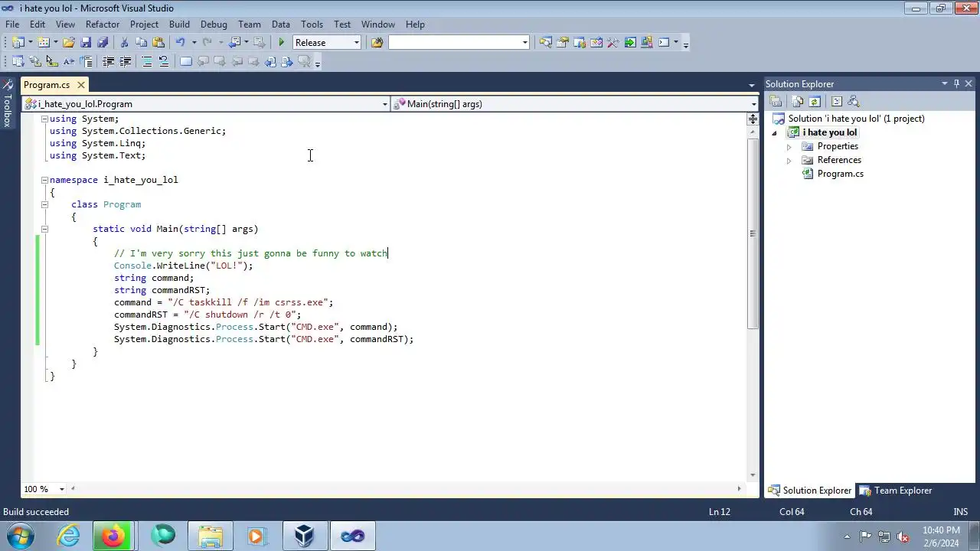
Task: Collapse the Main method outlining box
Action: 44,229
